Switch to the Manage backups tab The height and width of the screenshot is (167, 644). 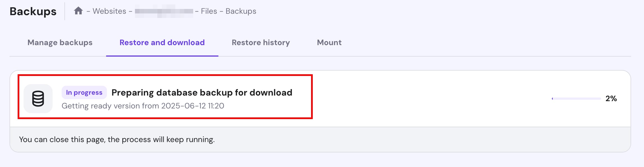60,43
